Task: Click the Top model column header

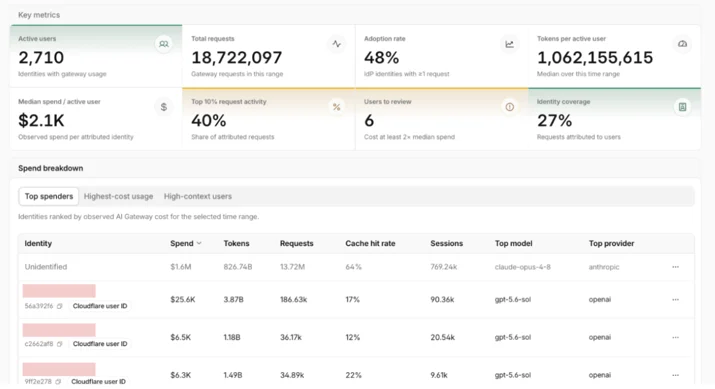Action: pyautogui.click(x=513, y=244)
